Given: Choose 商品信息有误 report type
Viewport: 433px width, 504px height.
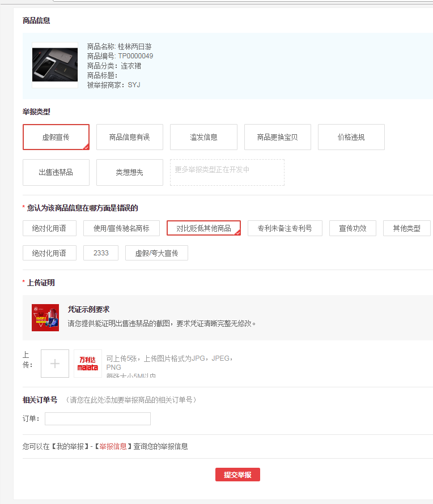Looking at the screenshot, I should click(x=130, y=137).
